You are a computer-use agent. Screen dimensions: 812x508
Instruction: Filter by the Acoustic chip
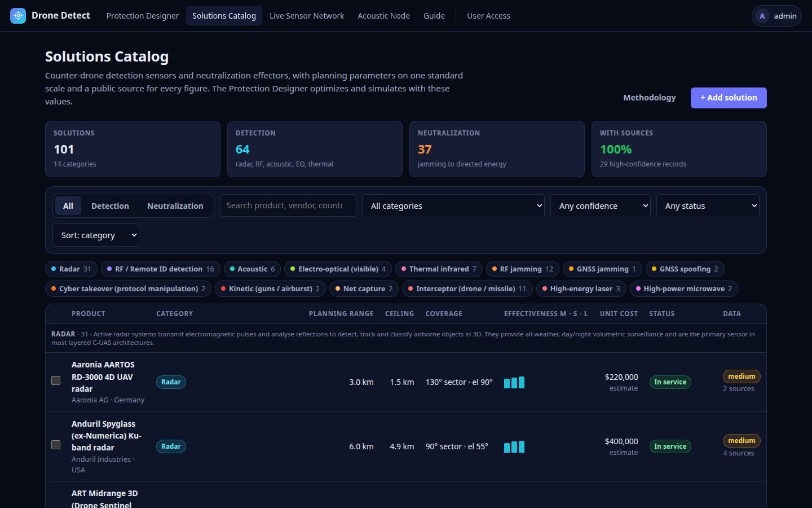pyautogui.click(x=253, y=269)
